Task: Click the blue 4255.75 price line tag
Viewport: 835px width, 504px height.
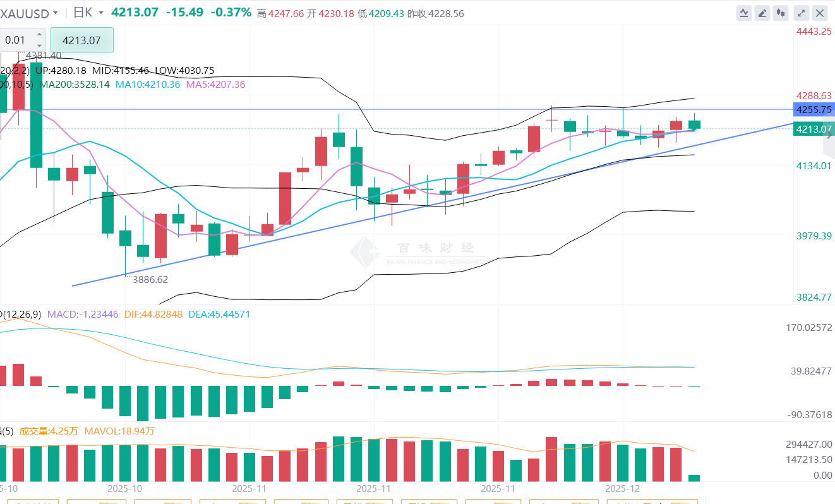Action: click(812, 109)
